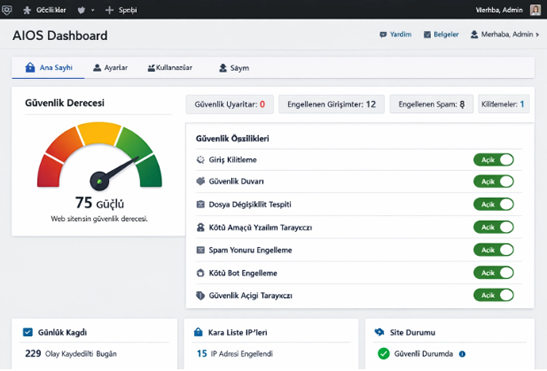Click the star icon beside Gċcili klar

pos(27,10)
